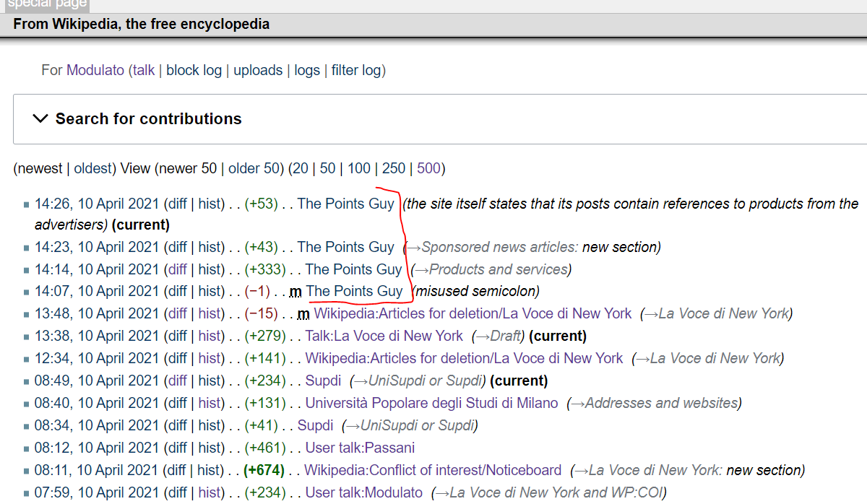View older 50 contributions
Screen dimensions: 867x504
(254, 168)
